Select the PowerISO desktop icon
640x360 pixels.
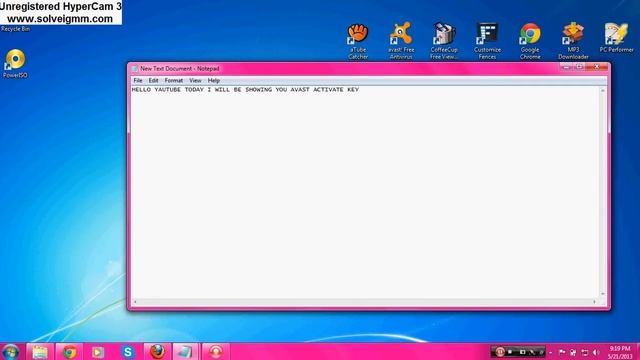[15, 63]
